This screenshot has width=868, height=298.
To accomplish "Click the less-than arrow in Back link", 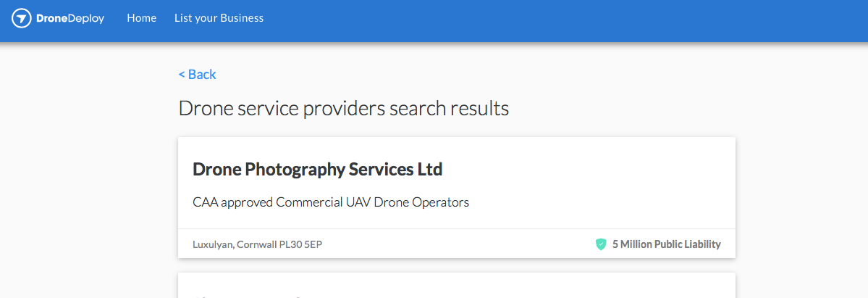I will click(x=182, y=75).
